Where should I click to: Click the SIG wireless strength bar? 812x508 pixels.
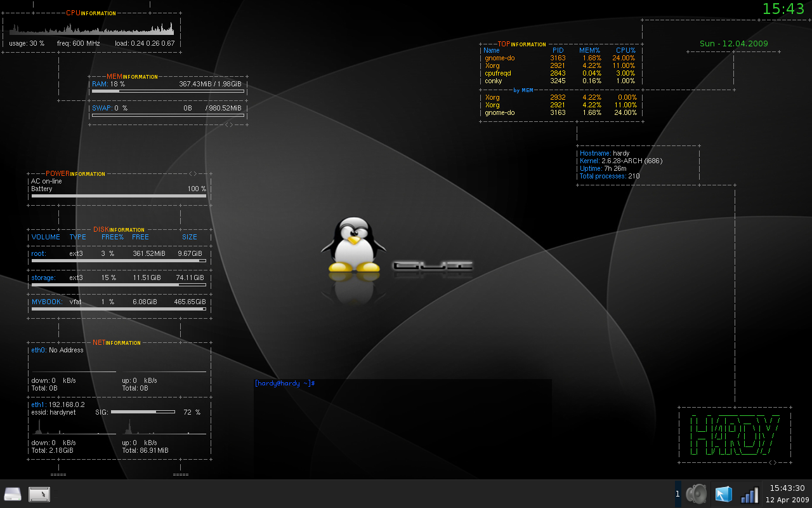point(143,412)
